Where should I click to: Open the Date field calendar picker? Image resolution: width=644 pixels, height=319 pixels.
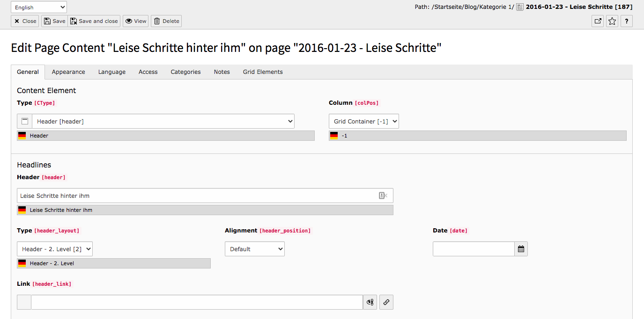(521, 249)
